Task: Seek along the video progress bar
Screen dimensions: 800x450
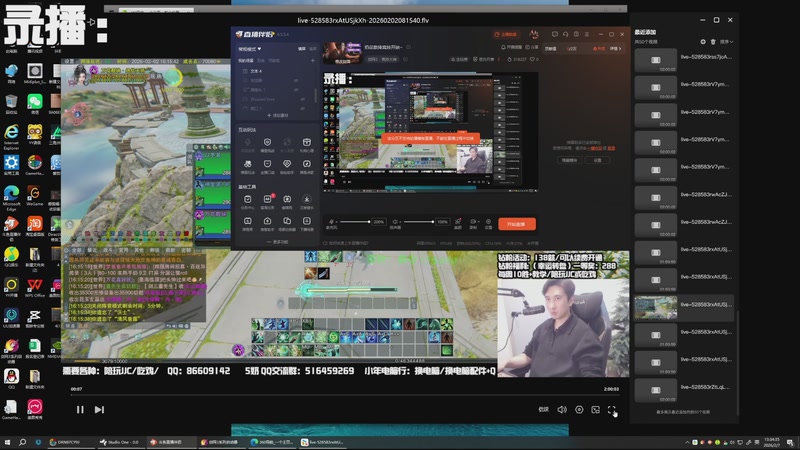Action: point(344,395)
